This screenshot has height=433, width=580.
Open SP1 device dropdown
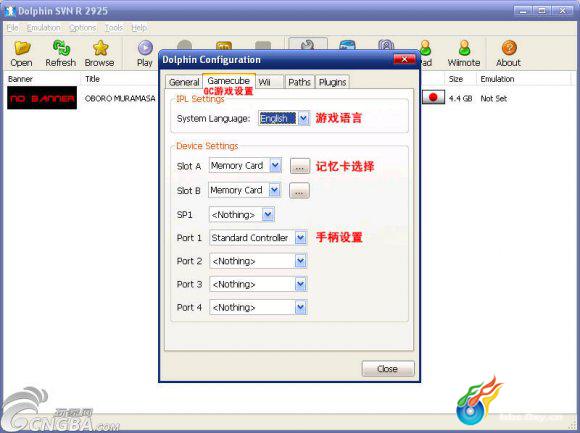[x=268, y=214]
